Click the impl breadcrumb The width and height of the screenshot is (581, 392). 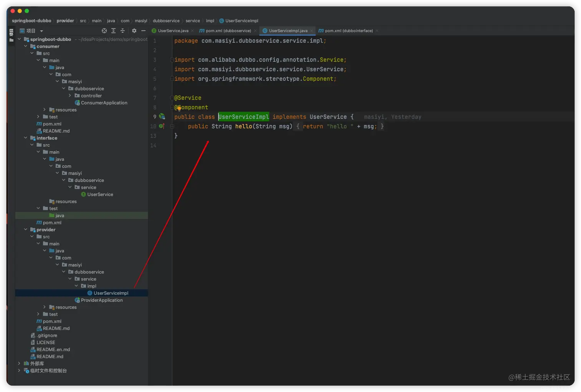tap(210, 21)
